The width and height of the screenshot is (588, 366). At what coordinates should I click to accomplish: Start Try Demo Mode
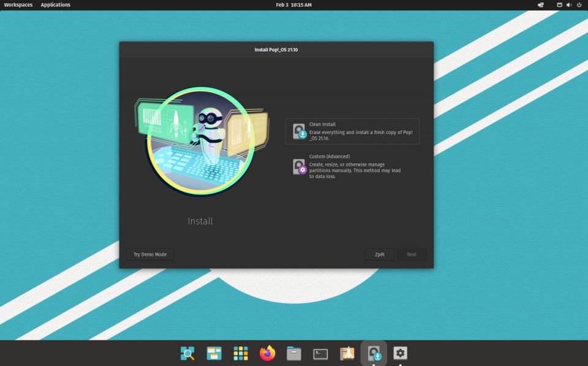tap(150, 255)
